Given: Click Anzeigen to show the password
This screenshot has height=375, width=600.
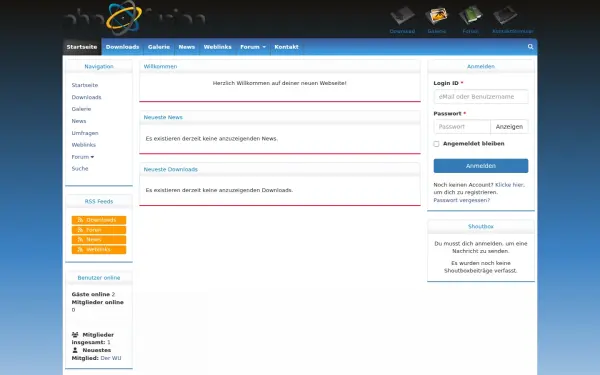Looking at the screenshot, I should 509,127.
